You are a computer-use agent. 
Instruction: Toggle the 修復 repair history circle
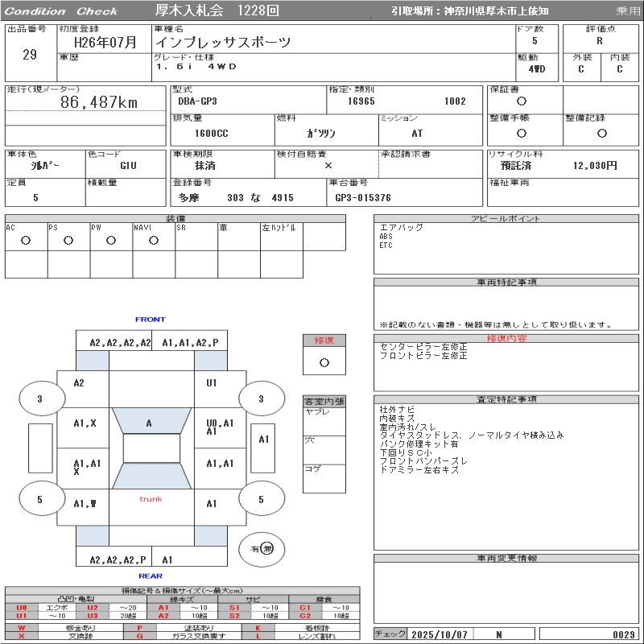(324, 362)
